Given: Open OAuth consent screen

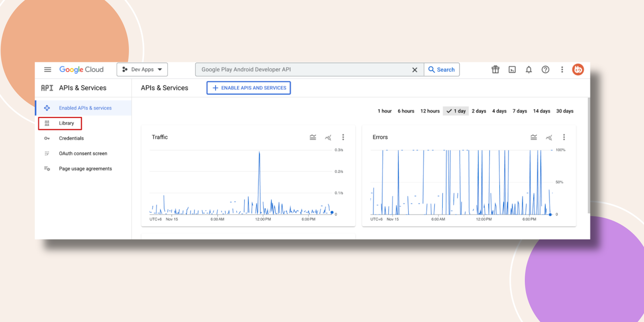Looking at the screenshot, I should pos(83,153).
